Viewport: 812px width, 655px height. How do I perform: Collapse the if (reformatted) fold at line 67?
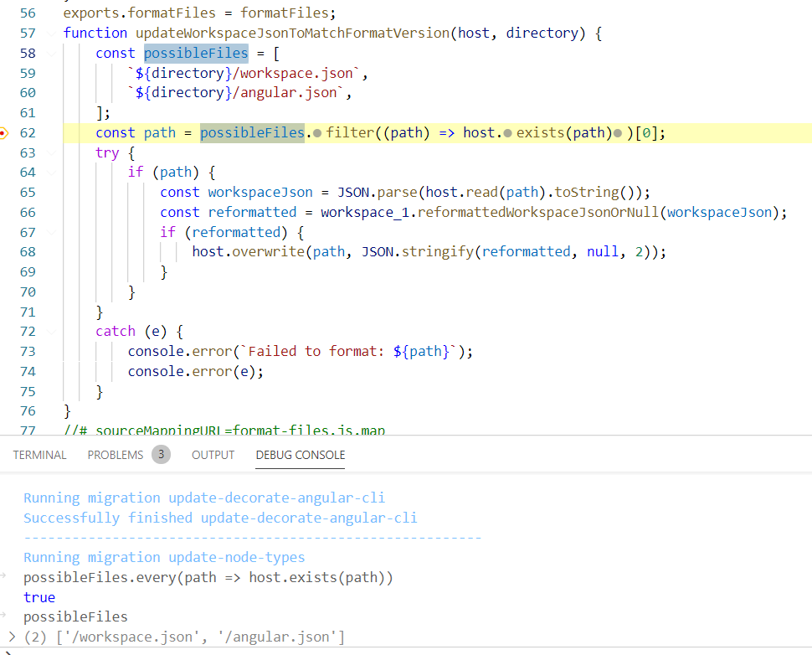tap(51, 233)
